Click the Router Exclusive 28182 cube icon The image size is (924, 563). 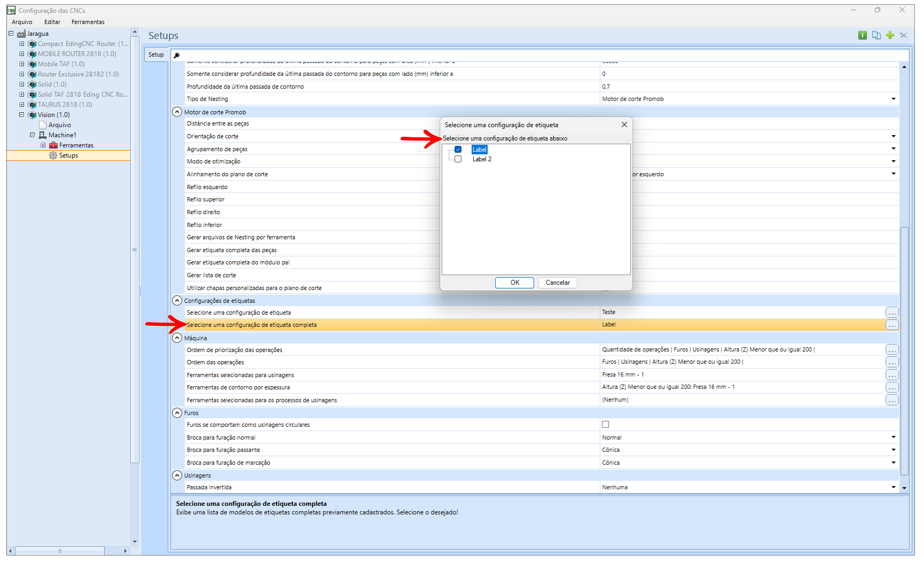[32, 74]
